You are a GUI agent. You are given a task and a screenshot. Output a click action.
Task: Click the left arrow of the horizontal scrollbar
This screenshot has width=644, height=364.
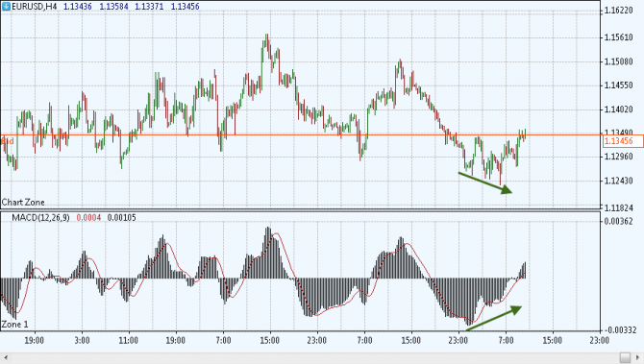[6, 358]
